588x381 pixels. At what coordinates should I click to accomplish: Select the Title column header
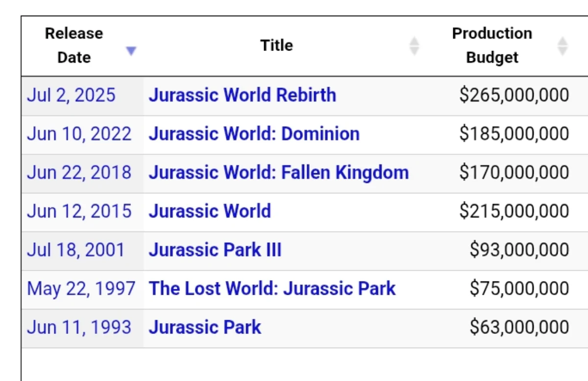[x=276, y=45]
